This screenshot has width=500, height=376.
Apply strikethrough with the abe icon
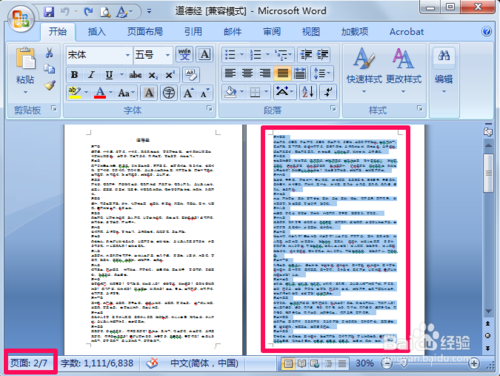click(x=135, y=75)
